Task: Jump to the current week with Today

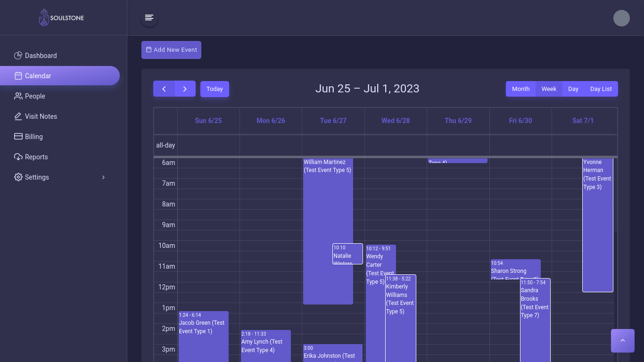Action: [x=215, y=89]
